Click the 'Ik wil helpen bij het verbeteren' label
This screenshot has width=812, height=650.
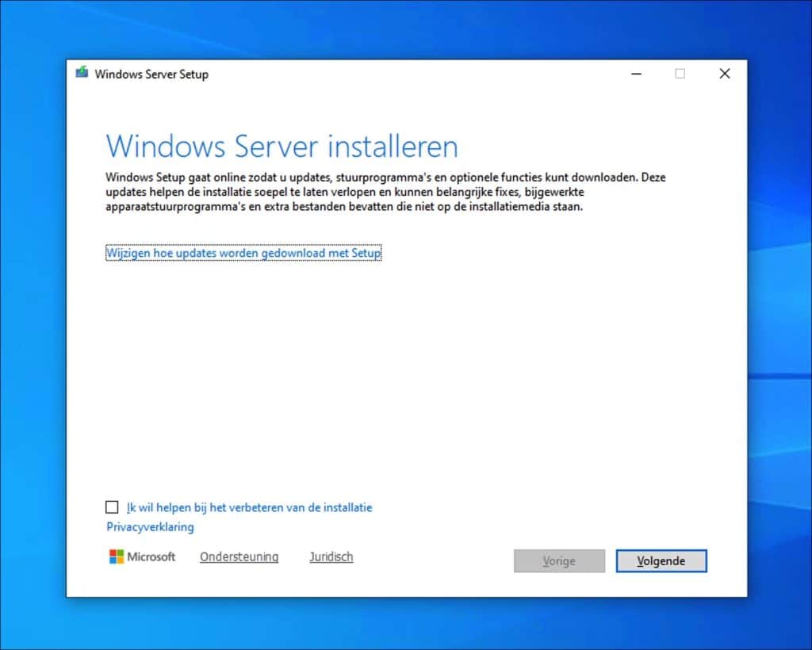[x=249, y=507]
